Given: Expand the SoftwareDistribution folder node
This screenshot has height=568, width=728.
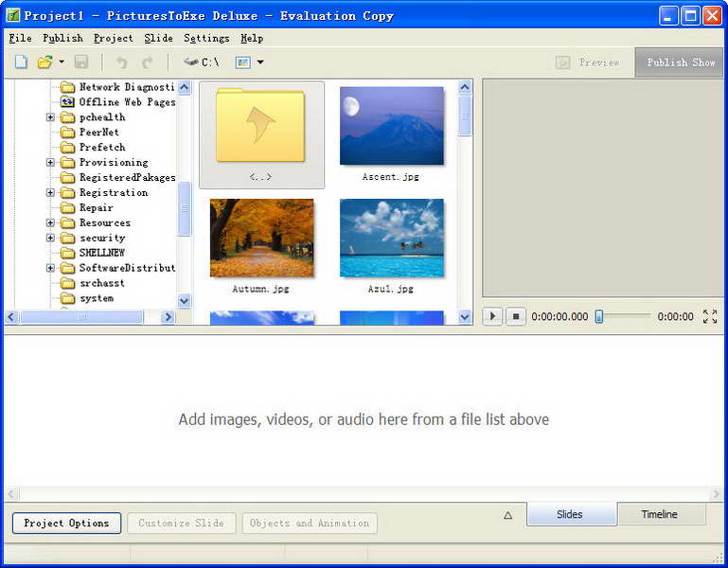Looking at the screenshot, I should [x=50, y=268].
